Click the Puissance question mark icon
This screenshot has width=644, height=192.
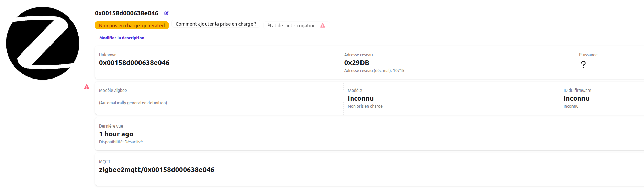[583, 64]
